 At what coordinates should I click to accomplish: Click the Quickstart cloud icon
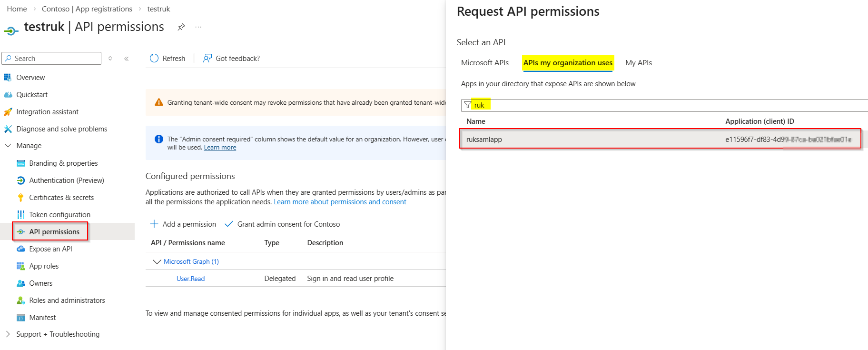[x=8, y=94]
